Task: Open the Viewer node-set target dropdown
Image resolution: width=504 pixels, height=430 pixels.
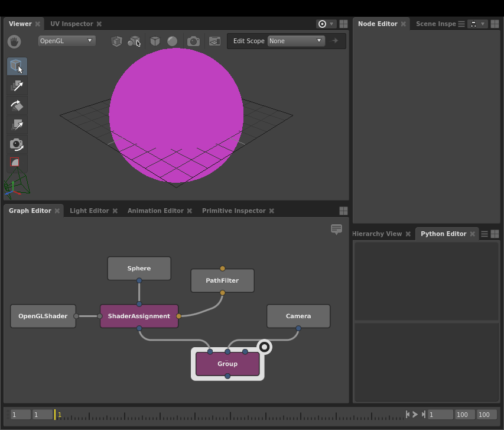Action: (326, 24)
